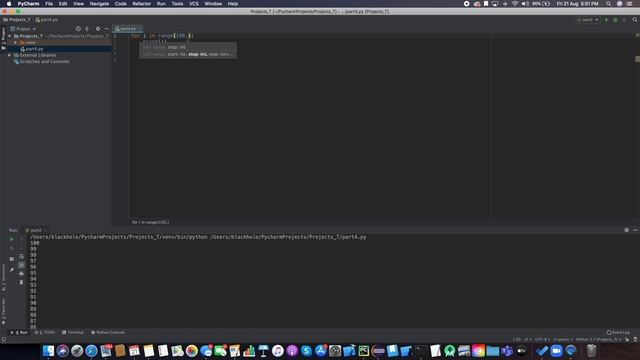The height and width of the screenshot is (360, 640).
Task: Print the Run console output
Action: click(x=21, y=273)
